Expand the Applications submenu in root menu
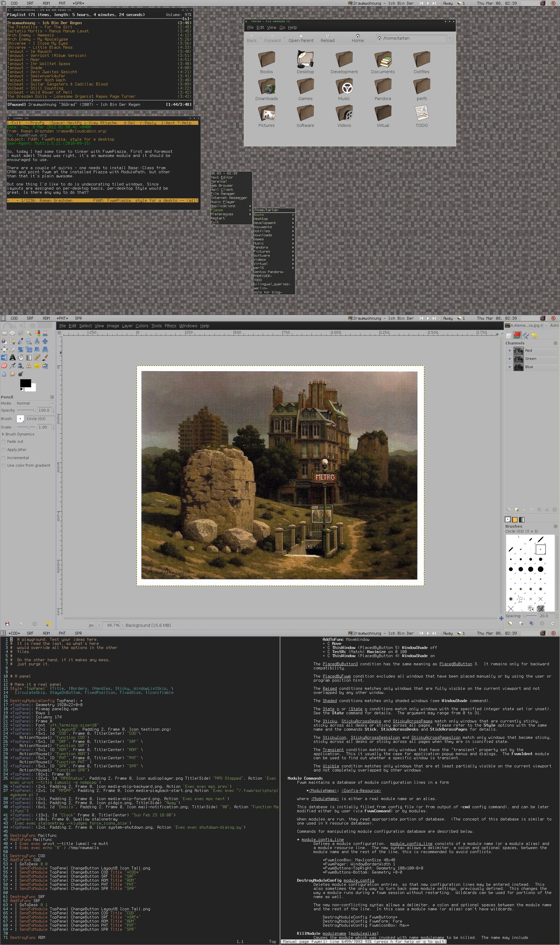 point(231,206)
